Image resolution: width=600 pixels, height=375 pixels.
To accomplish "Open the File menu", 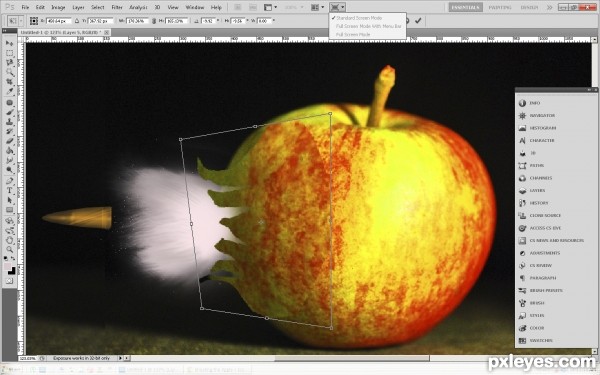I will point(25,7).
